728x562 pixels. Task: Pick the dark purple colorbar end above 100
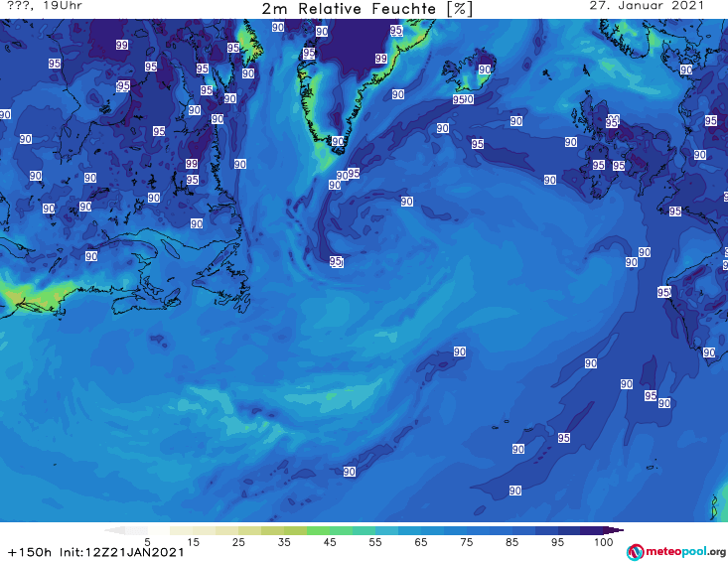[x=614, y=530]
